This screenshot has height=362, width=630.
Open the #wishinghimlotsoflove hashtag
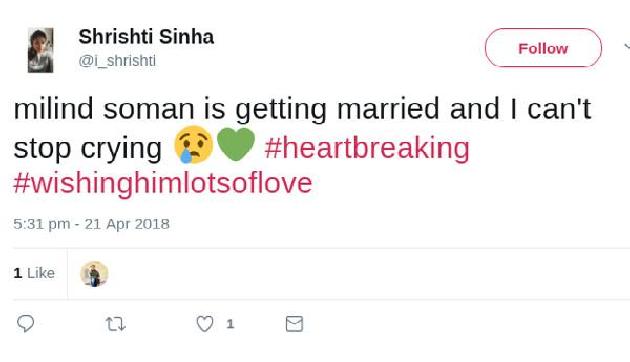coord(163,183)
